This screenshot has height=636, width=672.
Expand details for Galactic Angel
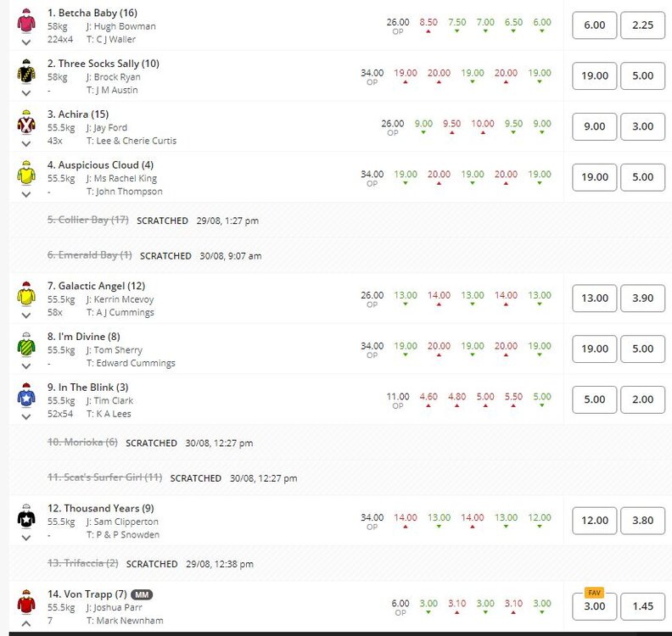tap(26, 315)
